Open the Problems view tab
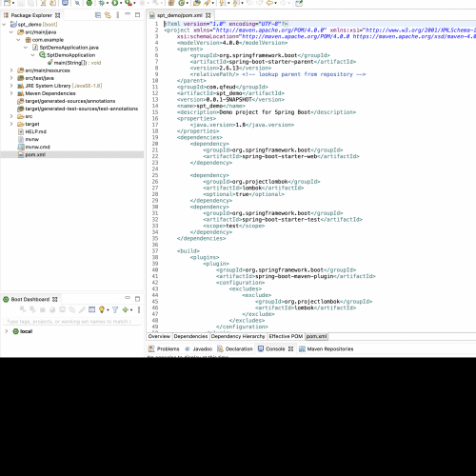The width and height of the screenshot is (476, 476). pyautogui.click(x=164, y=348)
